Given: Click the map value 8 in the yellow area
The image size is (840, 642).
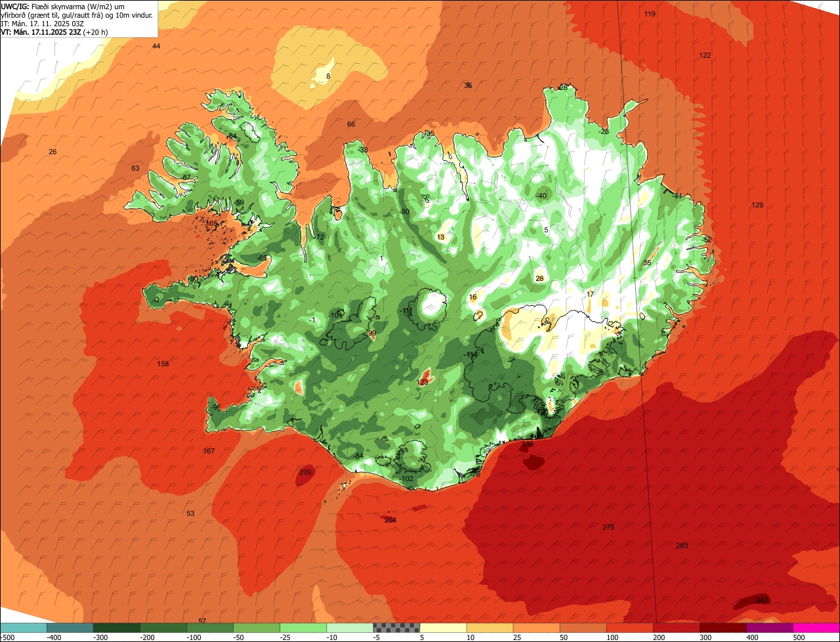Looking at the screenshot, I should pyautogui.click(x=328, y=77).
